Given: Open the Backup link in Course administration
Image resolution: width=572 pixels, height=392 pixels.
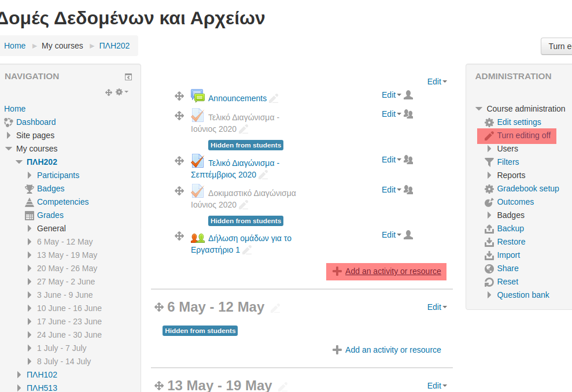Looking at the screenshot, I should pyautogui.click(x=510, y=228).
